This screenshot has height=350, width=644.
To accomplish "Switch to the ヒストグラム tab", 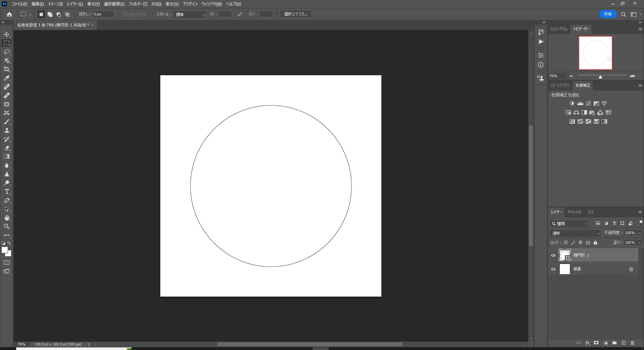I will 559,29.
